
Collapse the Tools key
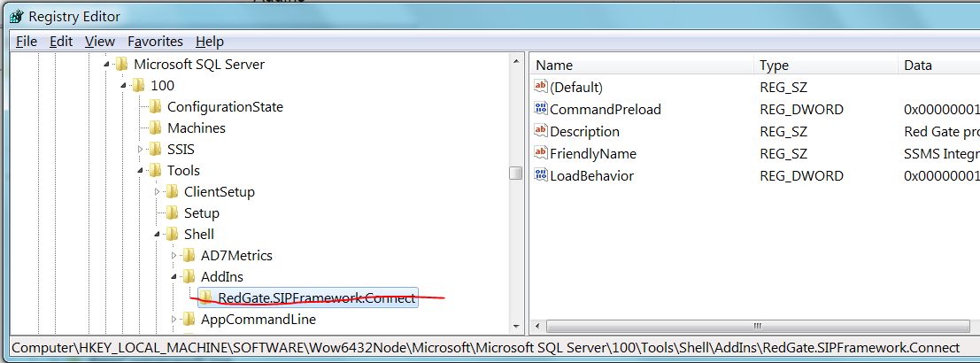(x=140, y=170)
